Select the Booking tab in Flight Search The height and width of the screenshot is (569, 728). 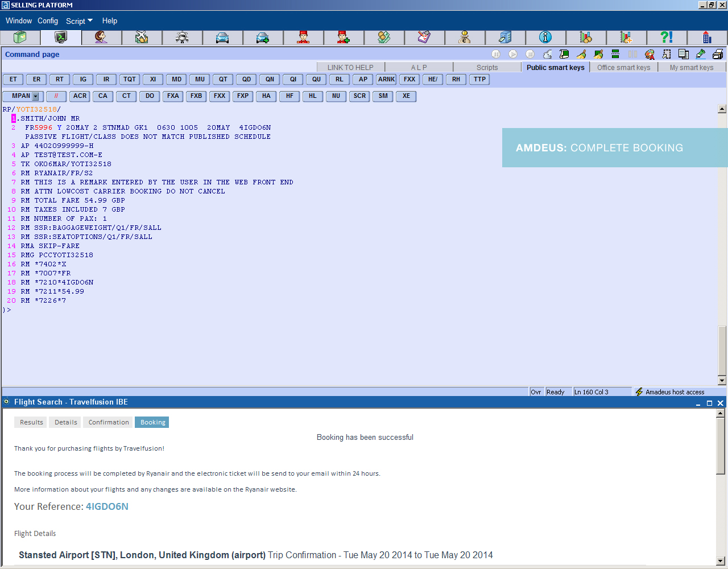tap(153, 422)
